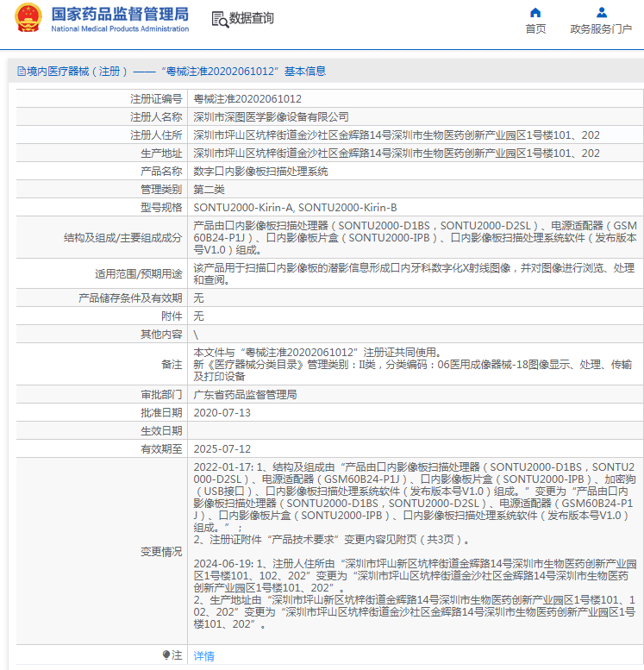
Task: Click the 第二类 management category value
Action: tap(209, 190)
